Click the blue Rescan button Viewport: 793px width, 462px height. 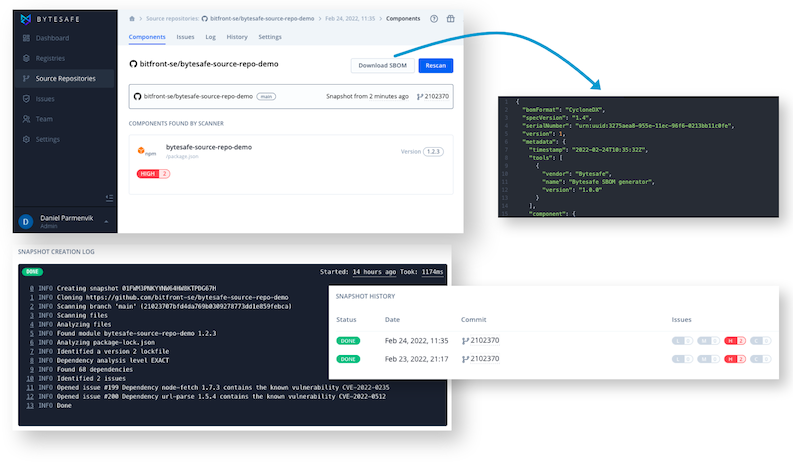(435, 65)
